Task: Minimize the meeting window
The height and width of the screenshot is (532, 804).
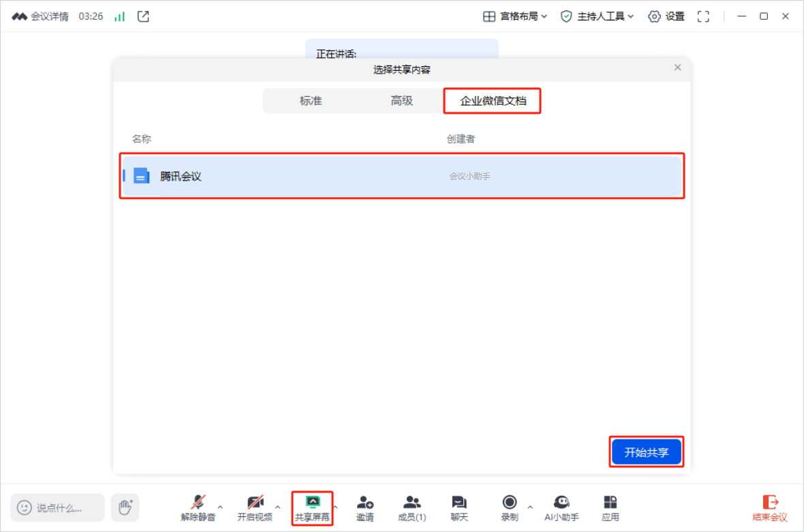Action: coord(741,16)
